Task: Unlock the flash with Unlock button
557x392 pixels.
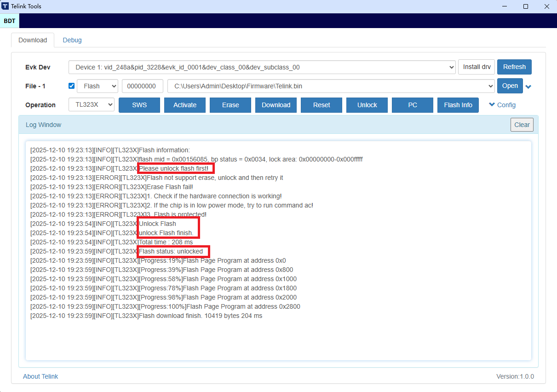Action: click(367, 105)
